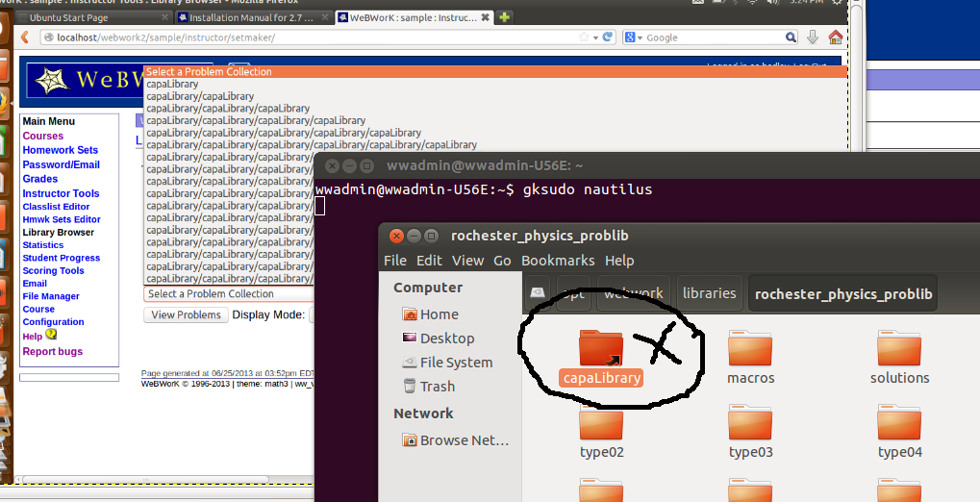Open the Firefox downloads arrow
Image resolution: width=980 pixels, height=502 pixels.
[x=813, y=38]
